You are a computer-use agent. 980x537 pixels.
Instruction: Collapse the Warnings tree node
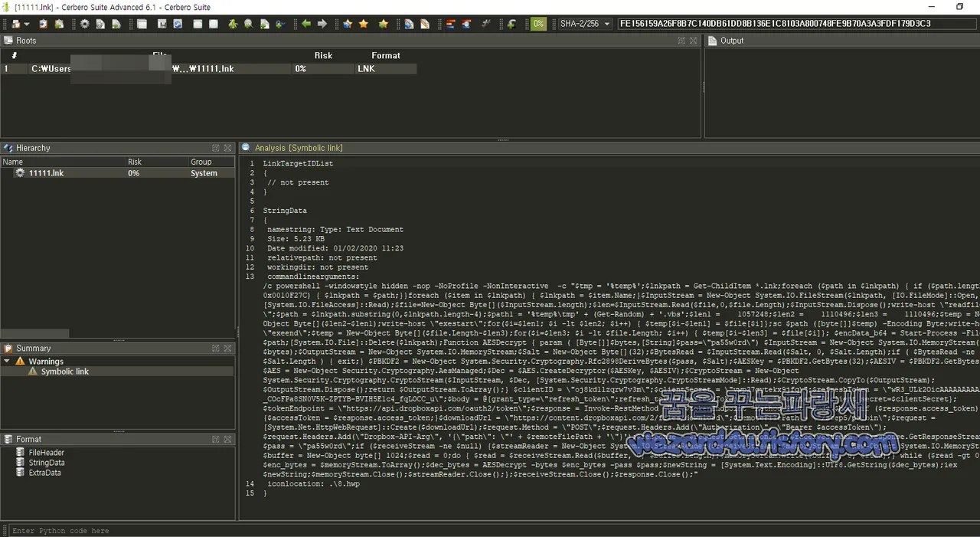(x=7, y=362)
